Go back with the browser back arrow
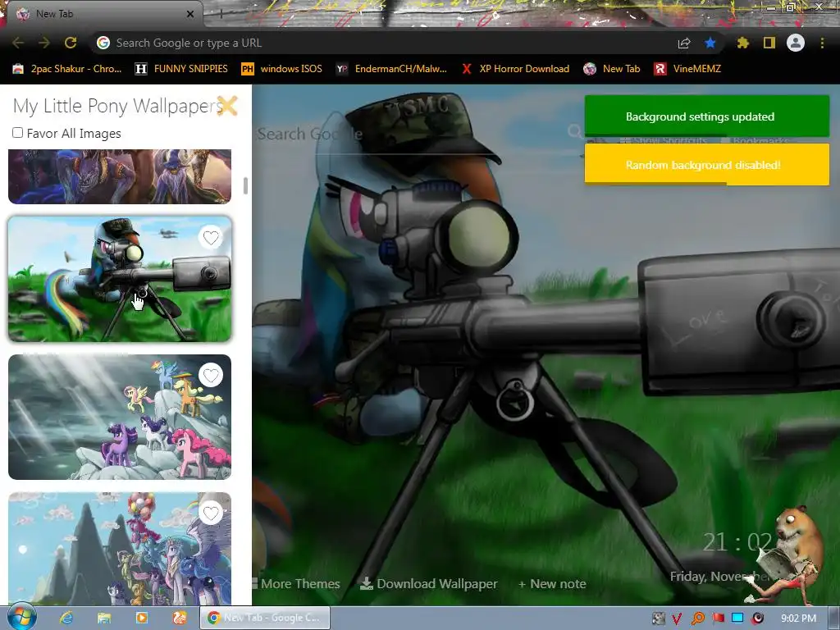840x630 pixels. coord(18,43)
